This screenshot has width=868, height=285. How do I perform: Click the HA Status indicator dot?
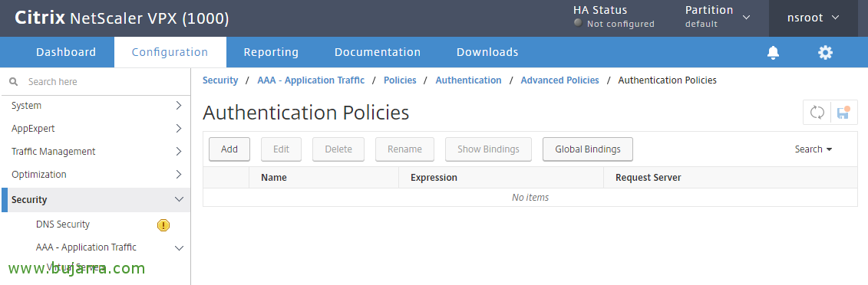click(578, 23)
